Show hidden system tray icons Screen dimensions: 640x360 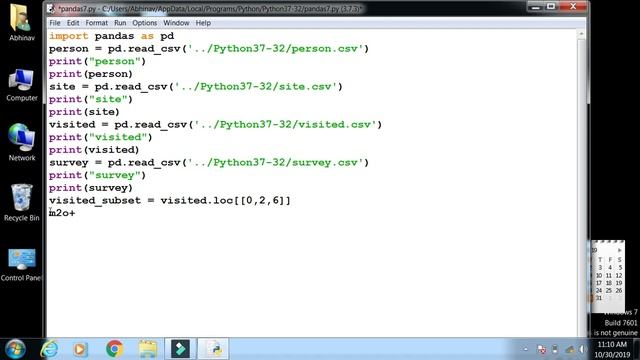[x=525, y=349]
